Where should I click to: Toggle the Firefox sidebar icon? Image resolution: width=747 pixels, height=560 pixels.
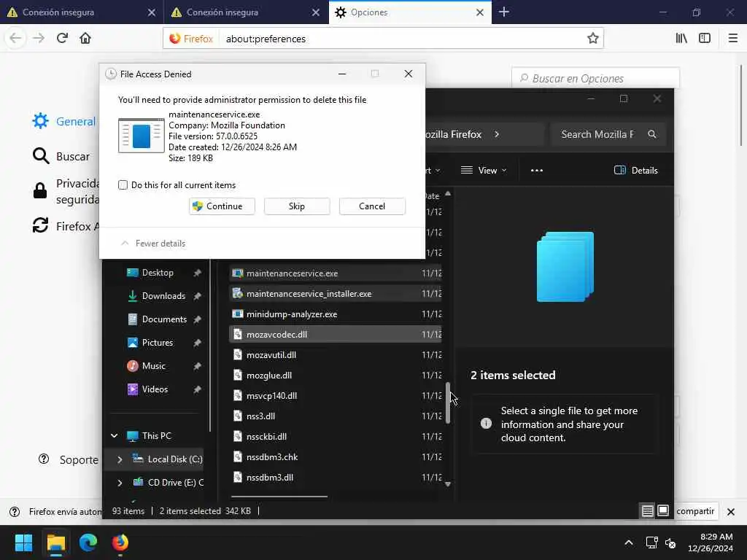(x=705, y=38)
